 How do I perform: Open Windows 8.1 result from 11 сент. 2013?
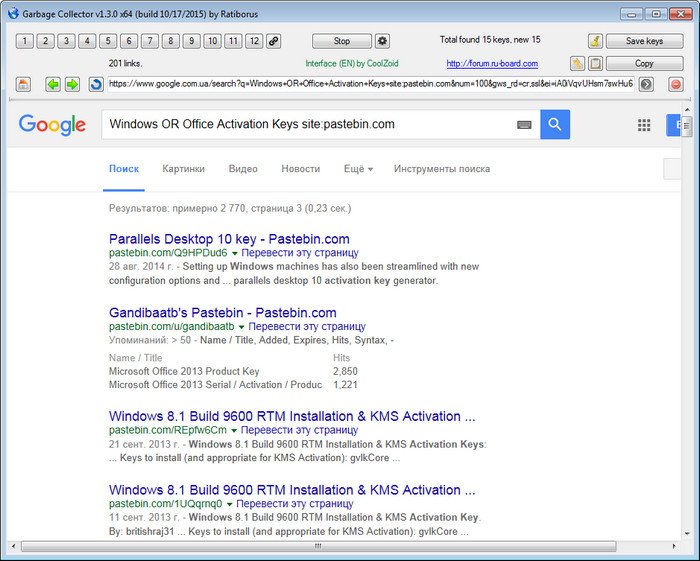click(292, 490)
